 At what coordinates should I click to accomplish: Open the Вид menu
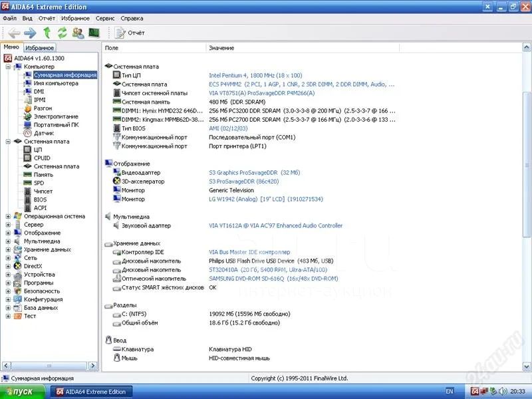point(27,19)
